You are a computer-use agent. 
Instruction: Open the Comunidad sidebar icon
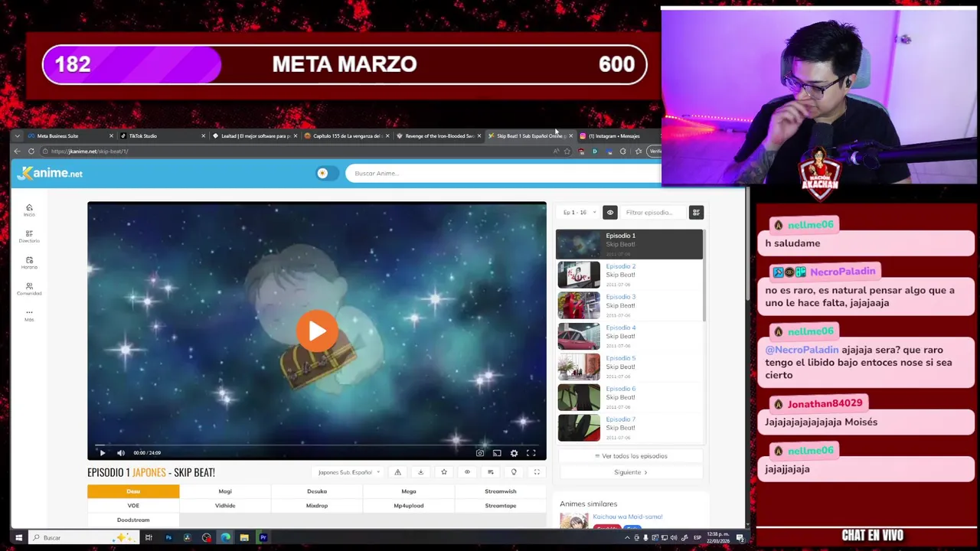point(29,289)
